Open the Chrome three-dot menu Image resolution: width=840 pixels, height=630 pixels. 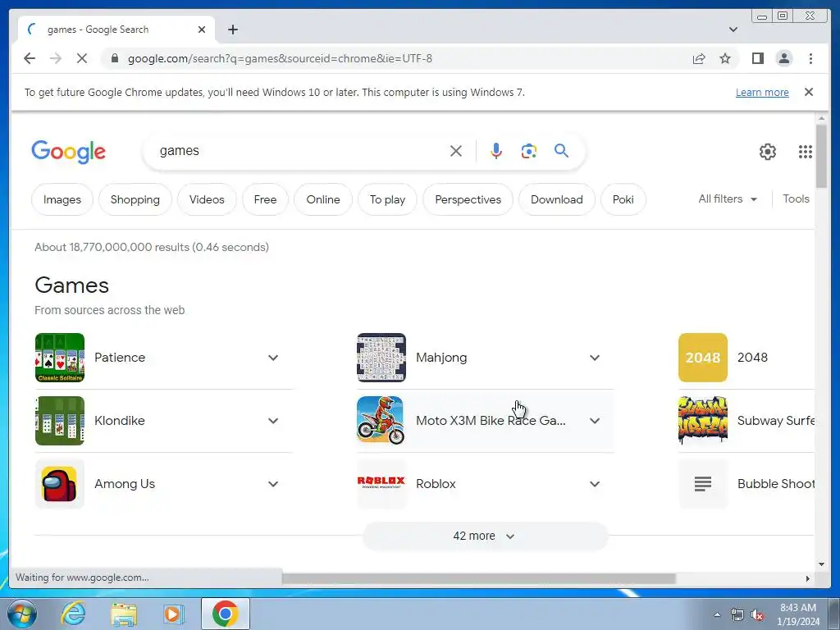click(x=810, y=58)
